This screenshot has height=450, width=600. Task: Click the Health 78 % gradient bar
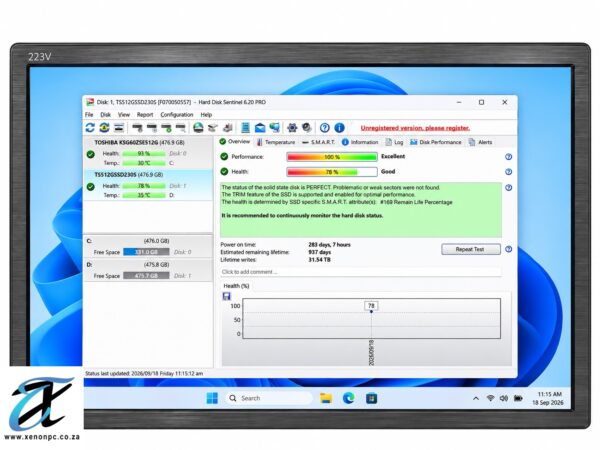(x=332, y=172)
